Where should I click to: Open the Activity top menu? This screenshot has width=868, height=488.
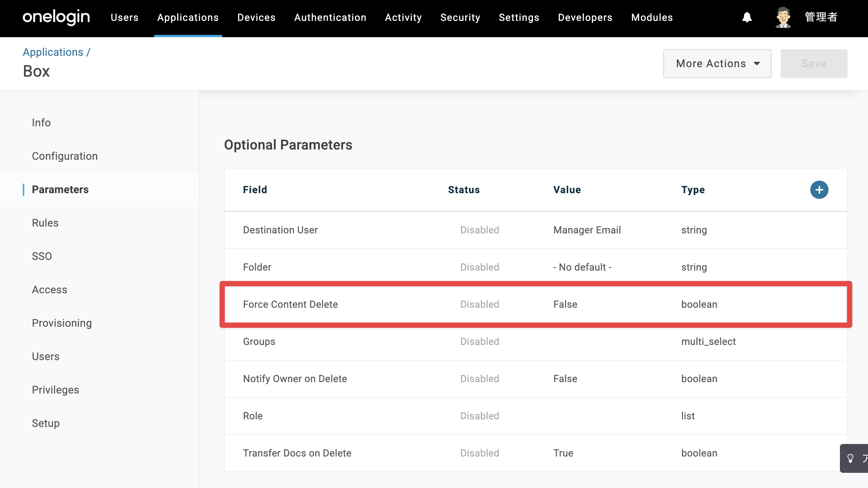403,17
